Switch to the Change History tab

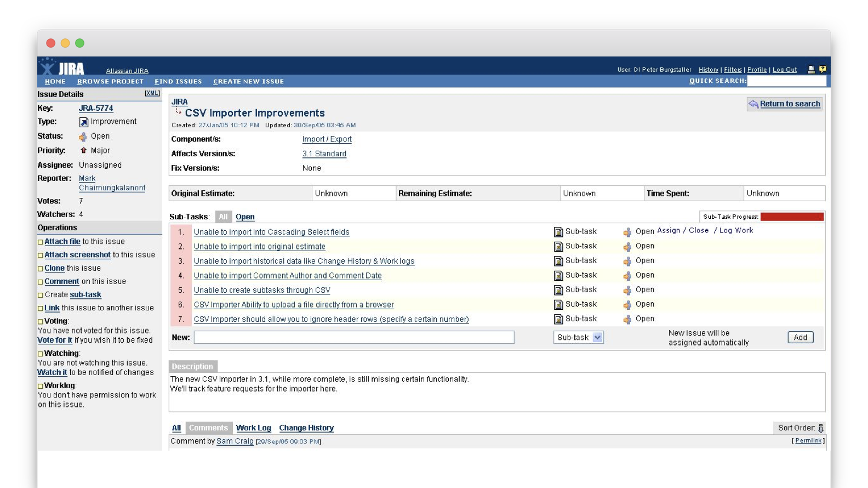[306, 428]
